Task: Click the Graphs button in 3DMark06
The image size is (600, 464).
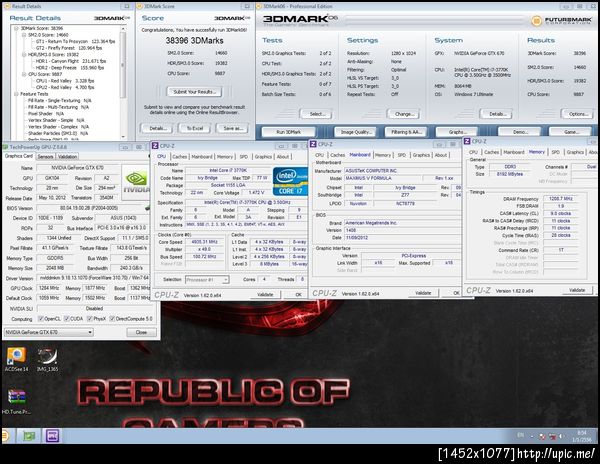Action: click(x=457, y=132)
